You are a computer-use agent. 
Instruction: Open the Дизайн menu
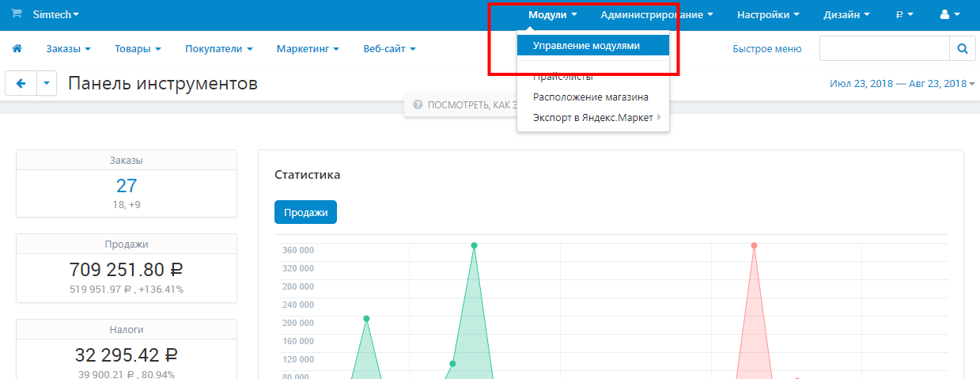pyautogui.click(x=846, y=14)
